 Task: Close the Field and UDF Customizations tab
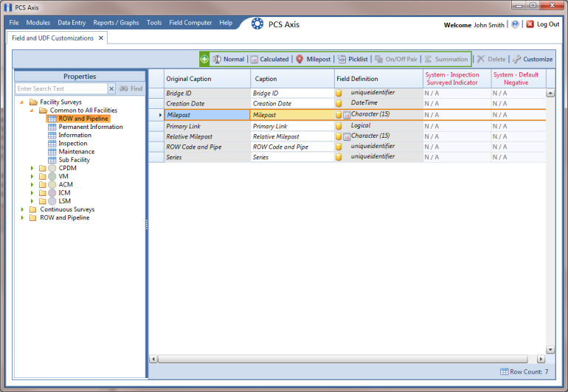(101, 38)
